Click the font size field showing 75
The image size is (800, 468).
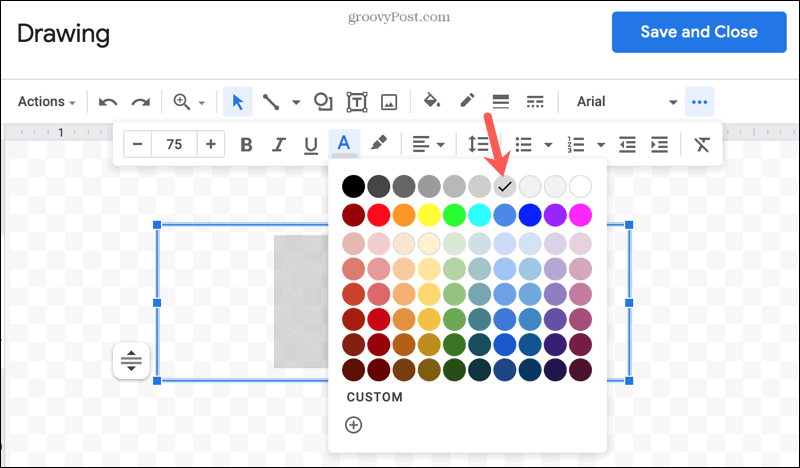click(174, 144)
